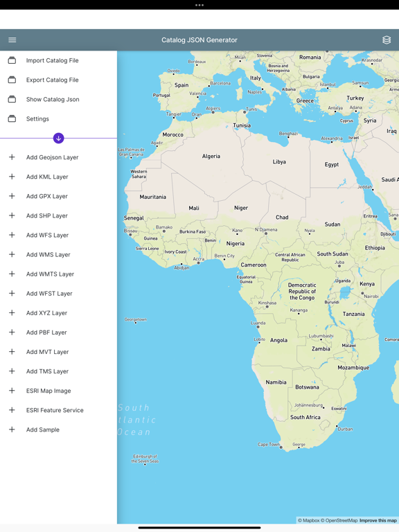Click the South Africa map label

(305, 417)
